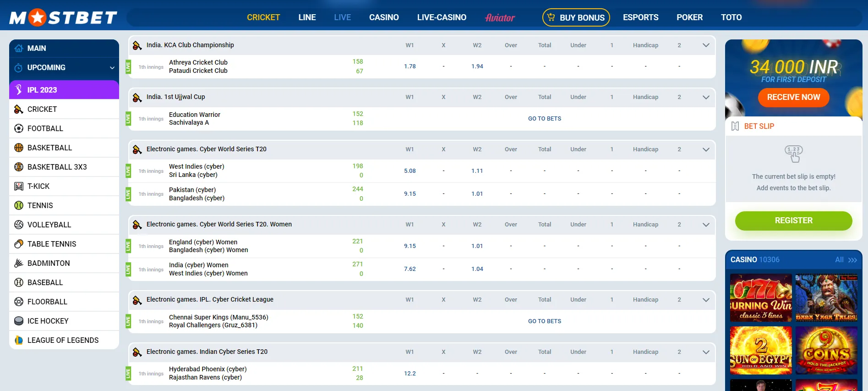Select W1 odds 1.78 for Athreya Cricket Club

pos(410,66)
